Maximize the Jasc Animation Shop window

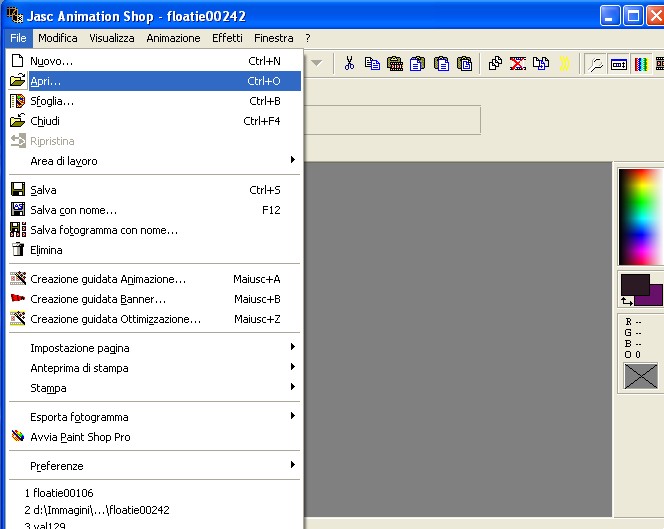633,16
